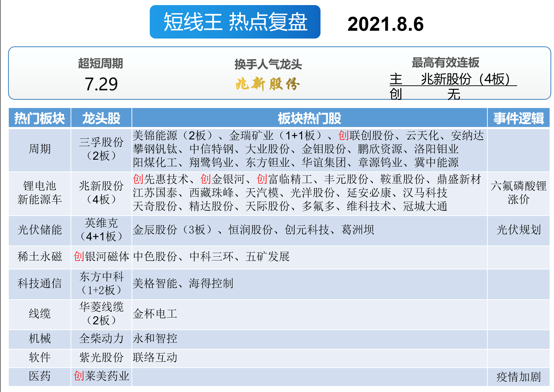The width and height of the screenshot is (554, 392).
Task: Select the 超短周期 label
Action: point(100,63)
